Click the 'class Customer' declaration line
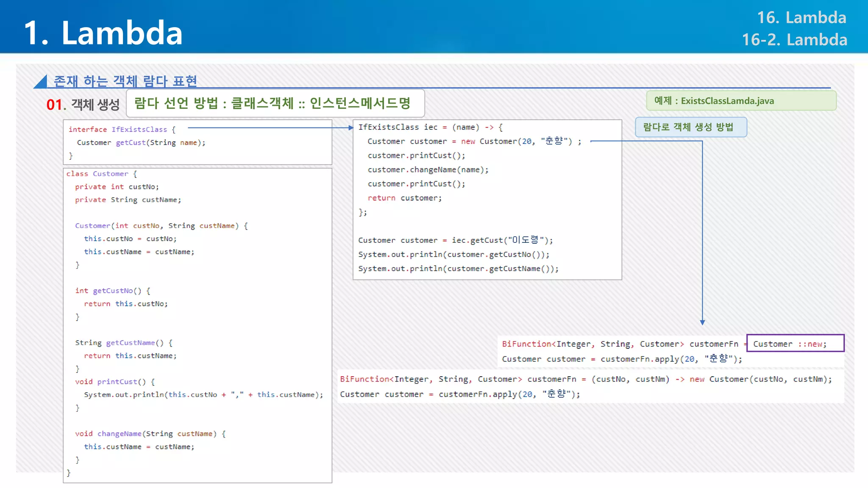868x488 pixels. click(x=101, y=174)
